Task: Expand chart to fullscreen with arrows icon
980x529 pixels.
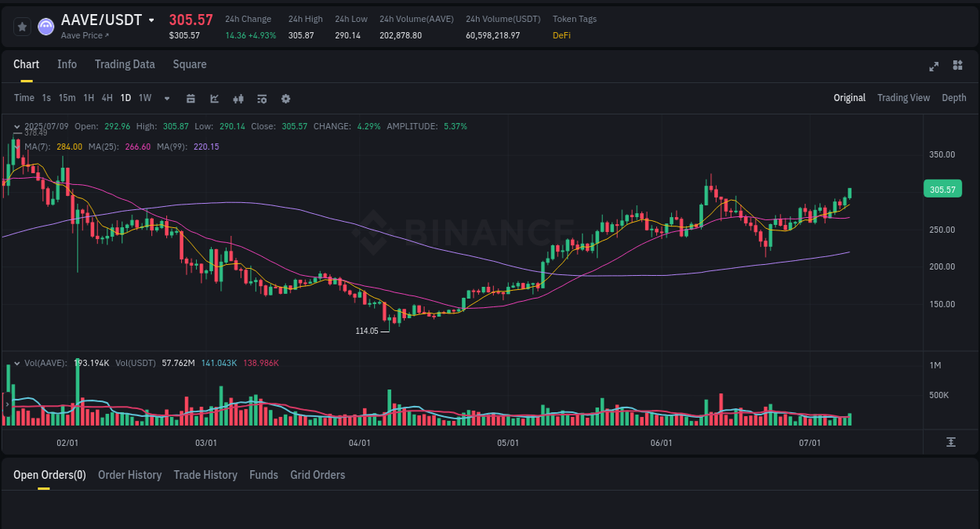Action: click(x=934, y=67)
